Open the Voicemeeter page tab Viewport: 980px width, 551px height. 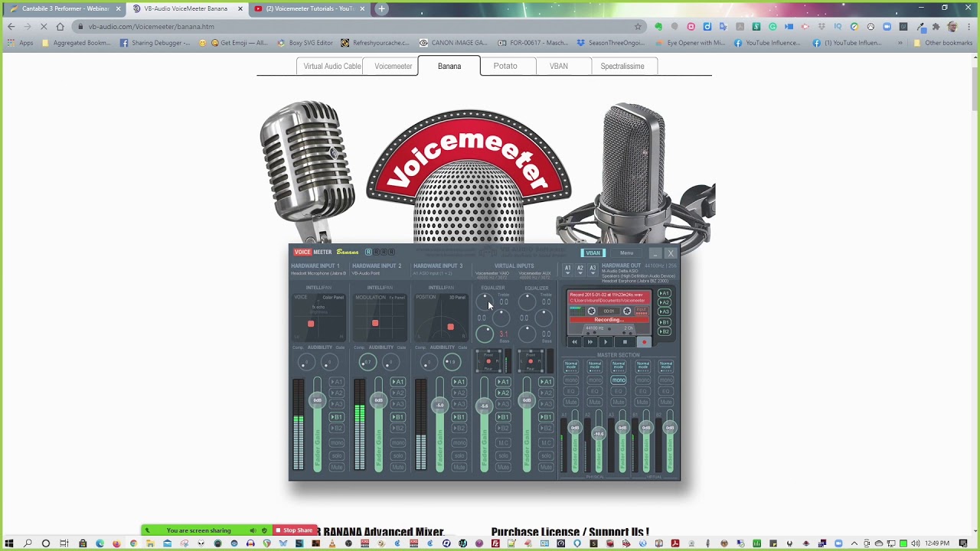point(394,66)
